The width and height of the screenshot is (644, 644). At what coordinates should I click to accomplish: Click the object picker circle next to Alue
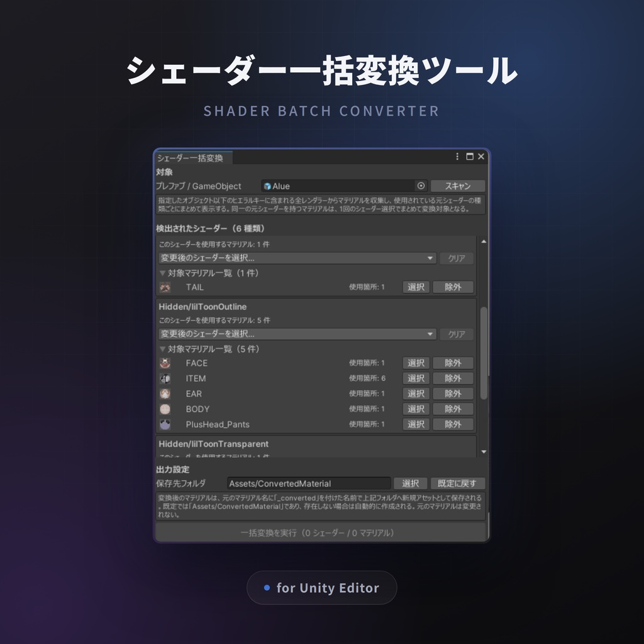coord(421,186)
